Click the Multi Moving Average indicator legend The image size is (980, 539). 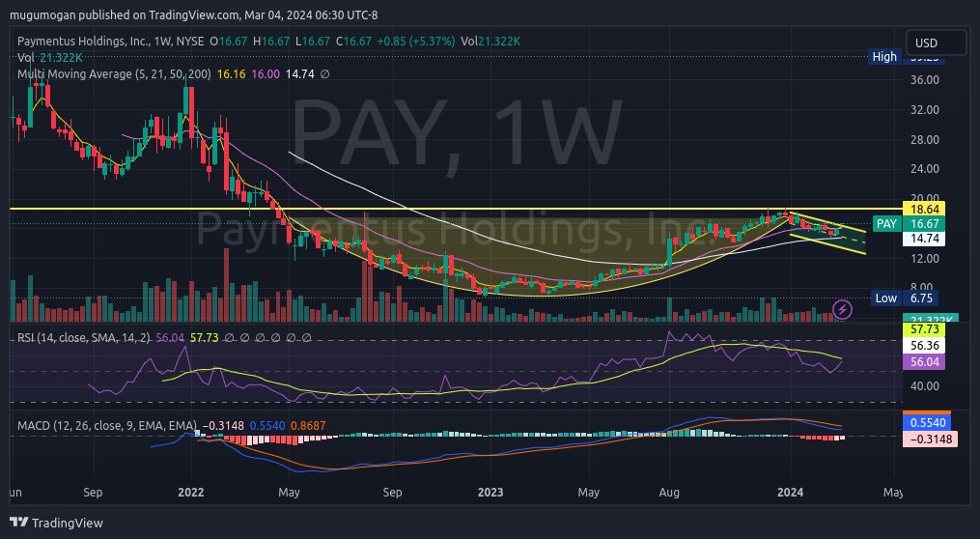[114, 73]
